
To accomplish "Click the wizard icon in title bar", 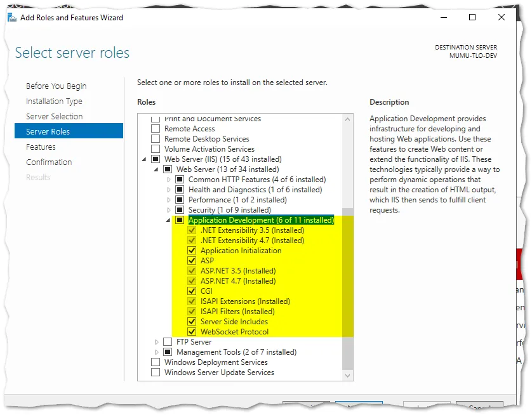I will [x=12, y=17].
